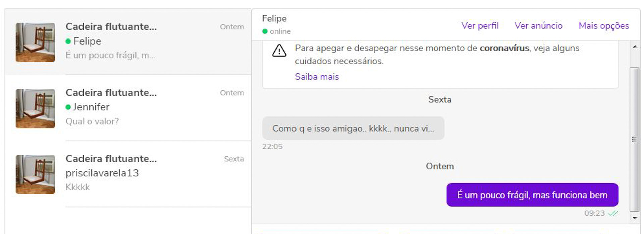Click the chair photo thumbnail in Jennifer's conversation
644x234 pixels.
[35, 108]
